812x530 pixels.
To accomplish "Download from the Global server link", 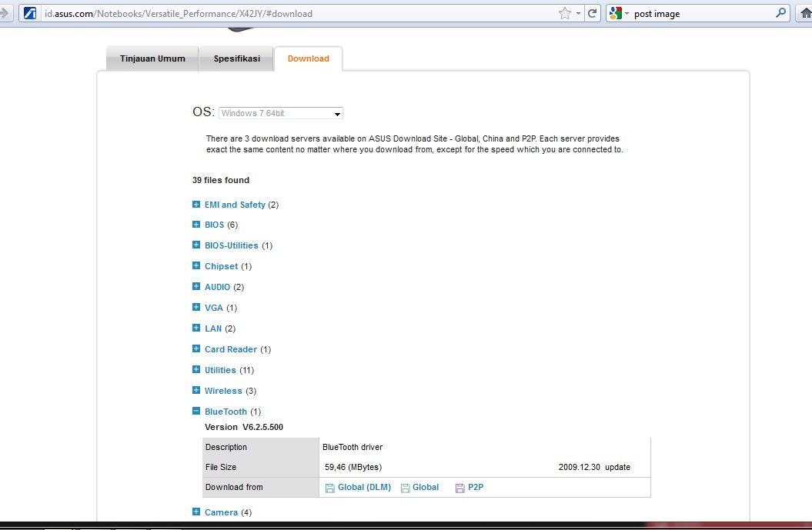I will point(426,487).
